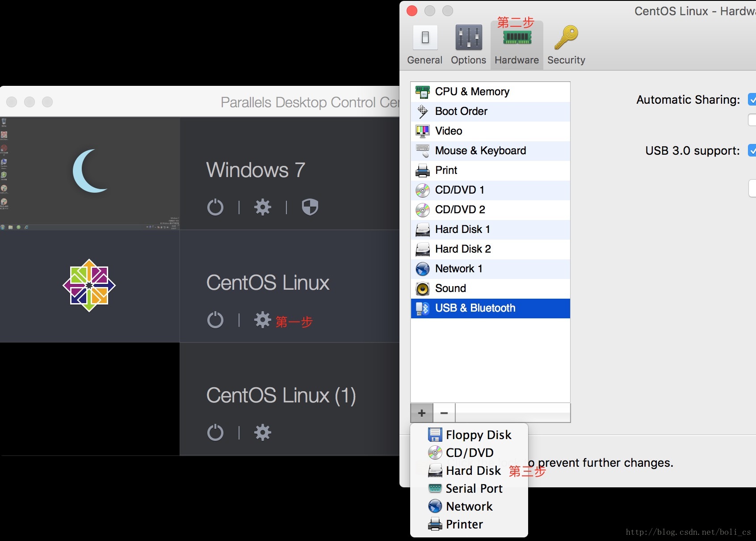The image size is (756, 541).
Task: Select Mouse & Keyboard item
Action: 490,151
